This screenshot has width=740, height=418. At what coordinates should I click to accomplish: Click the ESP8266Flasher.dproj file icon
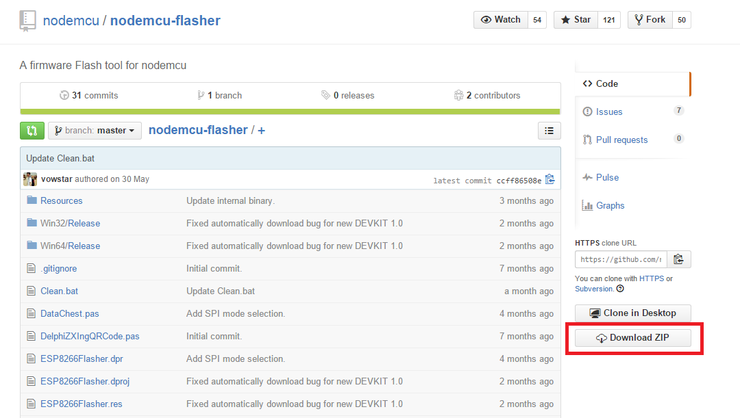(x=31, y=381)
